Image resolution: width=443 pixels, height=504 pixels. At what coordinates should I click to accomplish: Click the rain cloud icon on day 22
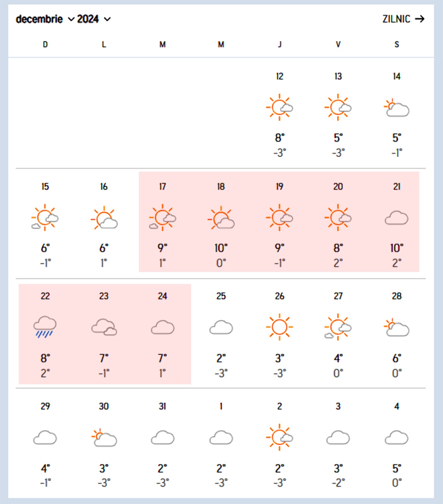[45, 327]
